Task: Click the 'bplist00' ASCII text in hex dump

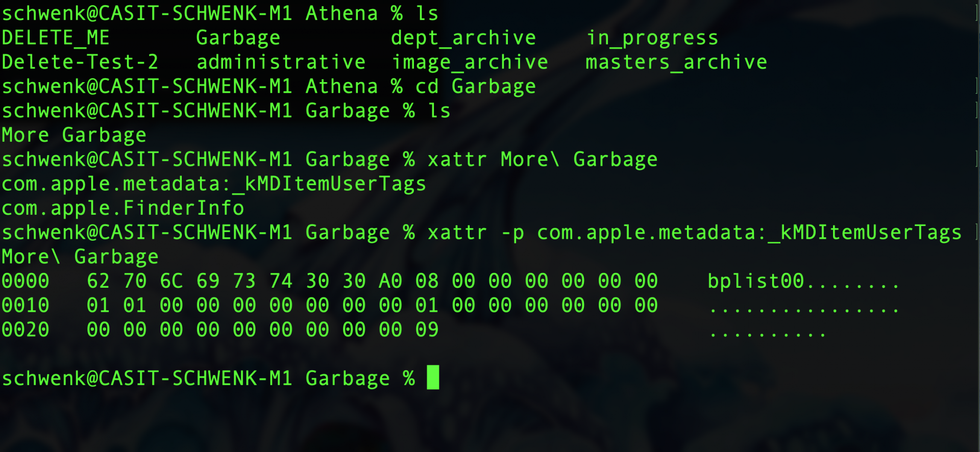Action: click(x=755, y=281)
